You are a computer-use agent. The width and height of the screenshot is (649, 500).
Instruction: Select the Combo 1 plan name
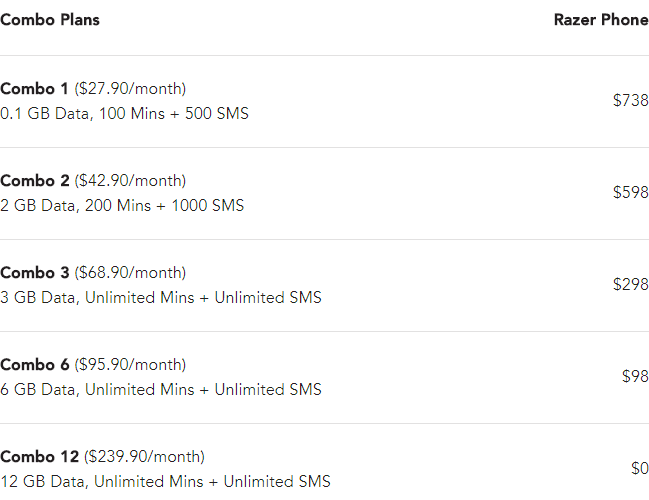35,89
